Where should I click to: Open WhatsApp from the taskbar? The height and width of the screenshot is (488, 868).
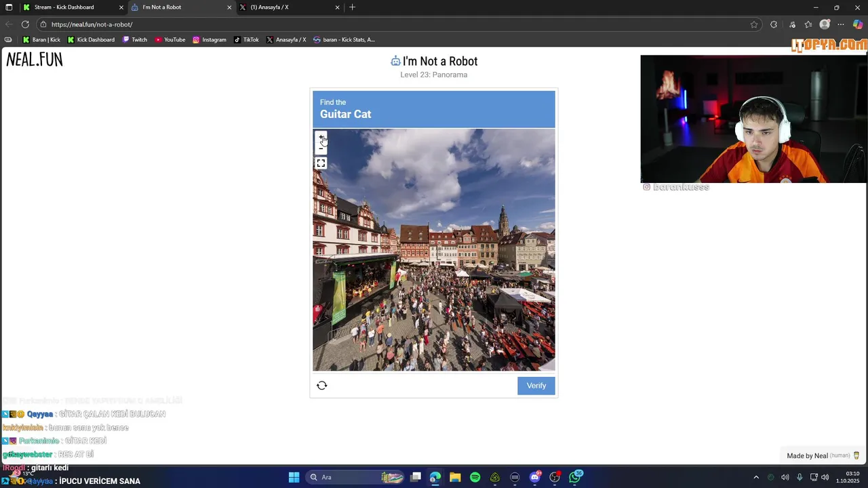click(575, 477)
